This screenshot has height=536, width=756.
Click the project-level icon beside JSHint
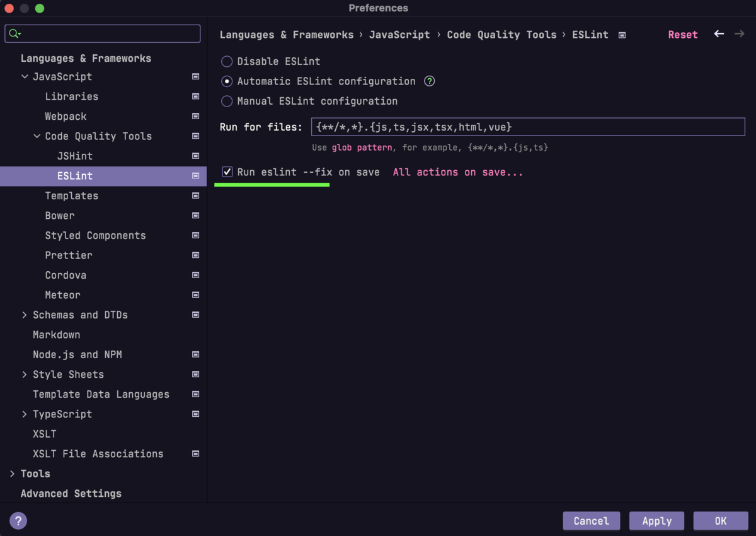[196, 156]
